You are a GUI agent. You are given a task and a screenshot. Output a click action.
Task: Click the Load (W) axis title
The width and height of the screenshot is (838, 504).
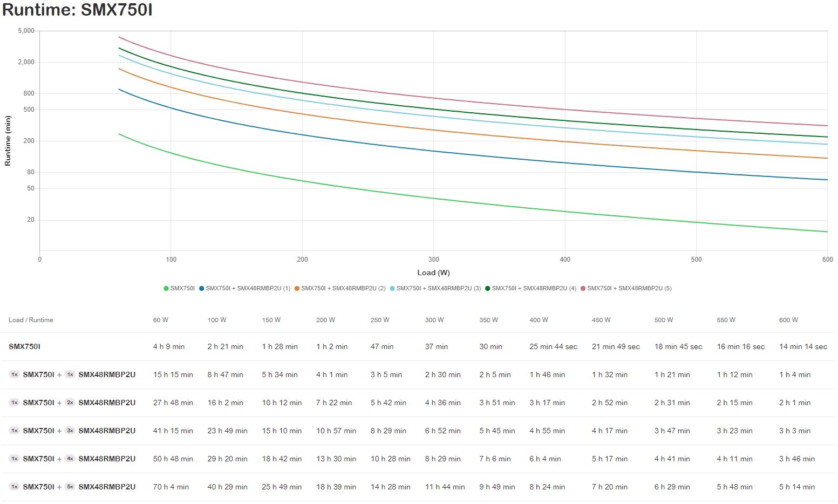click(x=433, y=273)
